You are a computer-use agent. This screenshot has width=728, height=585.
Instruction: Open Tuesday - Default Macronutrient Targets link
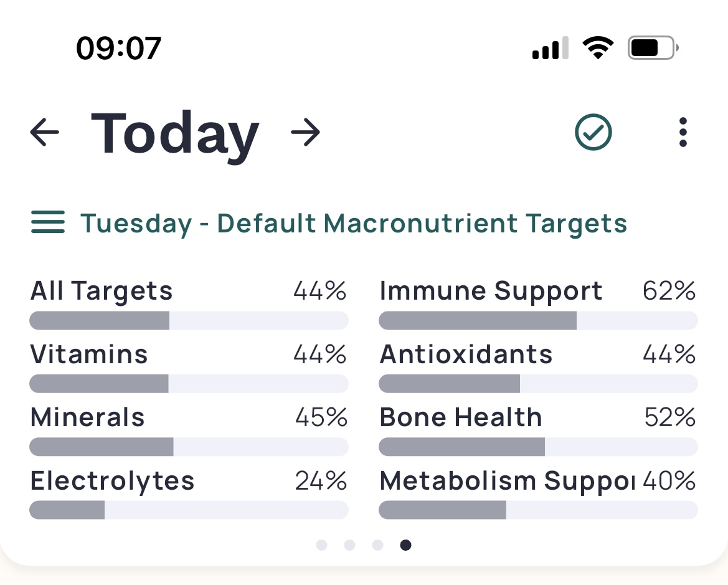pos(353,223)
